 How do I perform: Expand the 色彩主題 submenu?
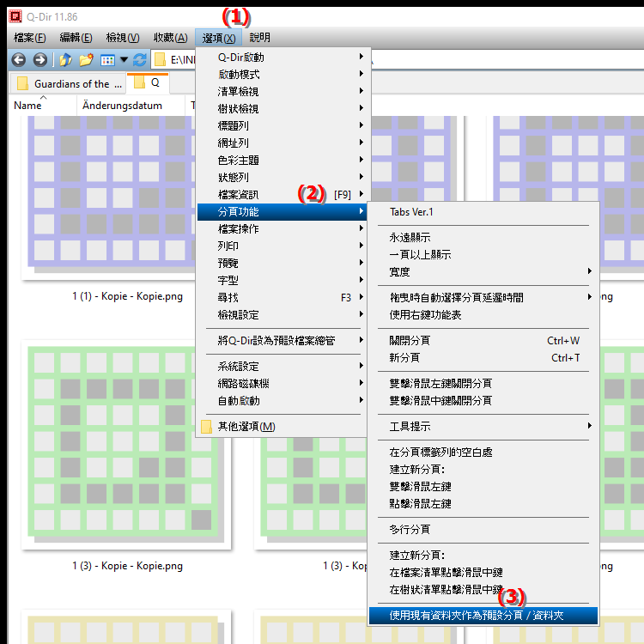pyautogui.click(x=283, y=161)
